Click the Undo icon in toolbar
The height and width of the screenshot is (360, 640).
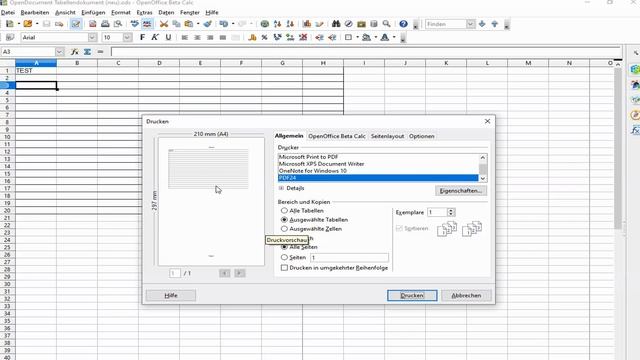[224, 24]
